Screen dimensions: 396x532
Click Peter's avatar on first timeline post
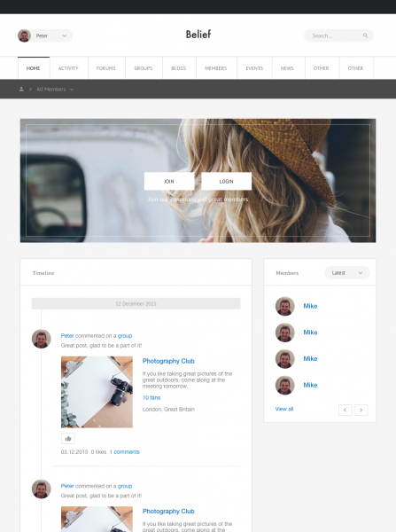coord(42,339)
